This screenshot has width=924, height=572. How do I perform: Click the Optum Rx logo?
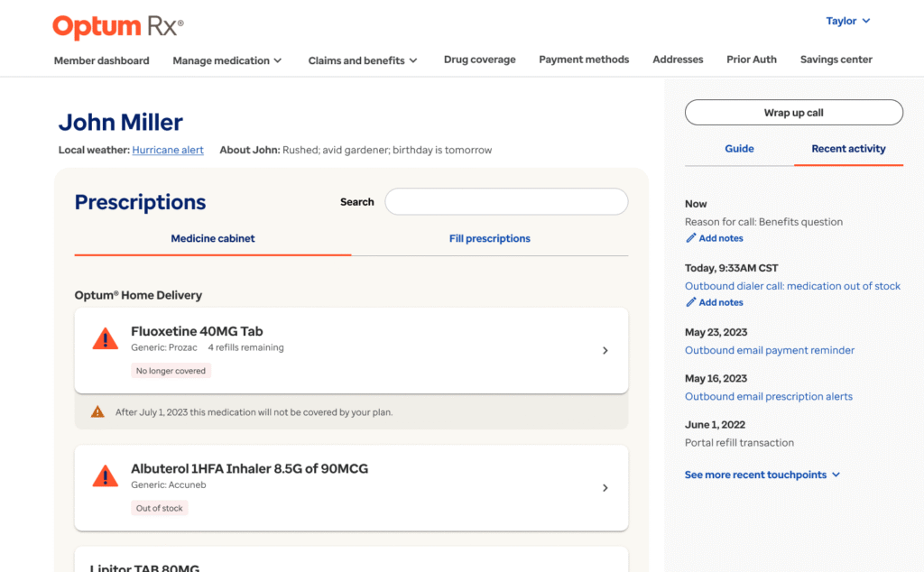tap(116, 27)
